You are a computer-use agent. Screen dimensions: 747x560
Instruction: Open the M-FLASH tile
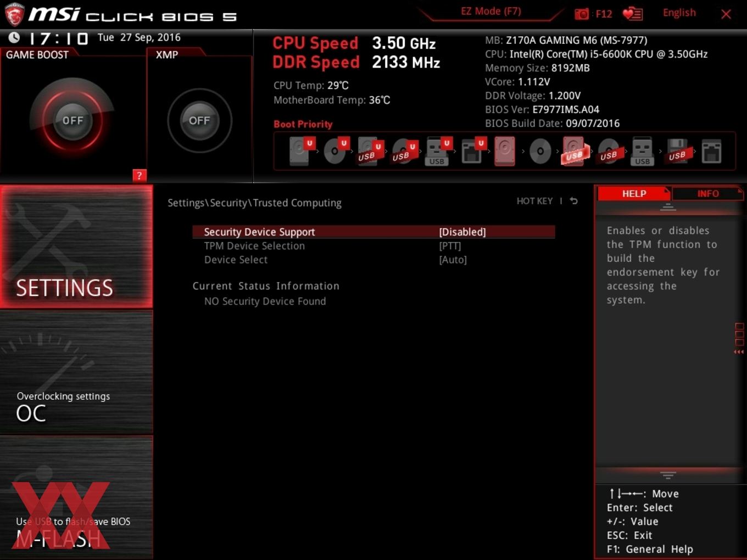click(x=76, y=498)
